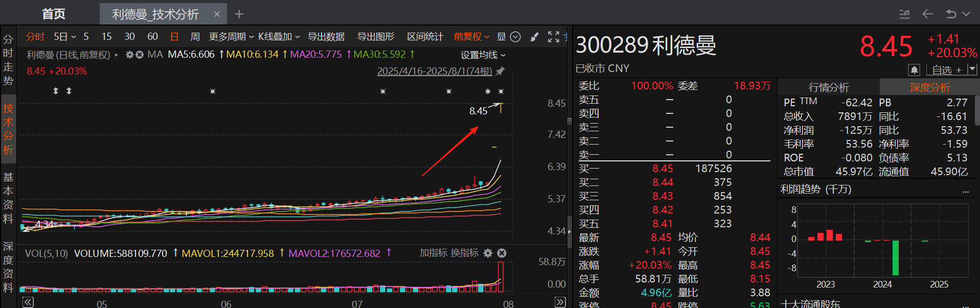980x308 pixels.
Task: Click the 买一 price 8.45
Action: pyautogui.click(x=663, y=169)
